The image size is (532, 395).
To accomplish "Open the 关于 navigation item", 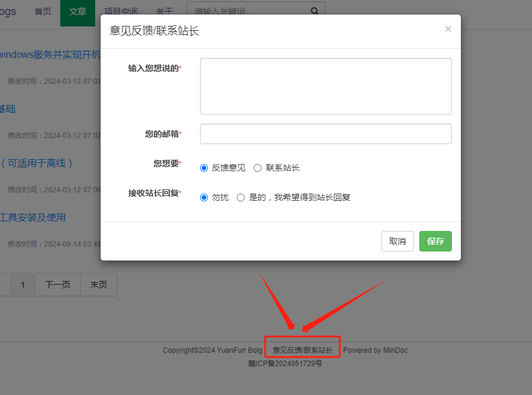I will [164, 11].
